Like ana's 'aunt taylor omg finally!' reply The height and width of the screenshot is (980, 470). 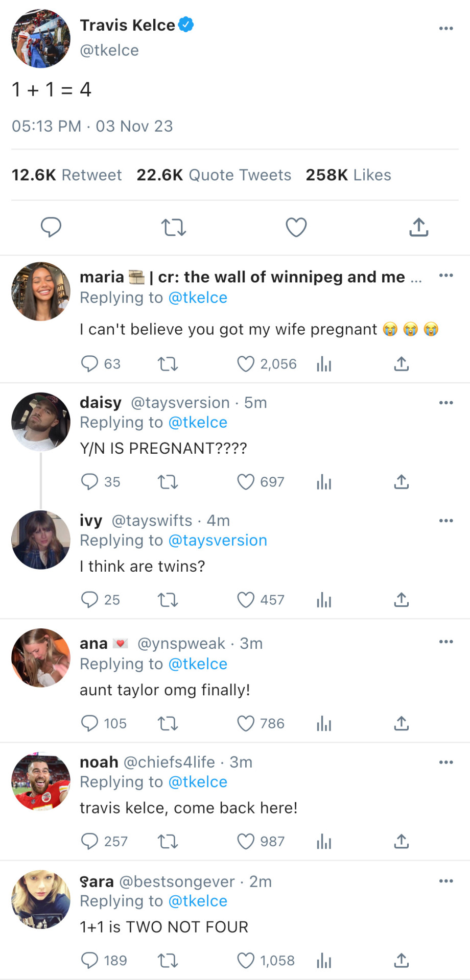pos(246,723)
